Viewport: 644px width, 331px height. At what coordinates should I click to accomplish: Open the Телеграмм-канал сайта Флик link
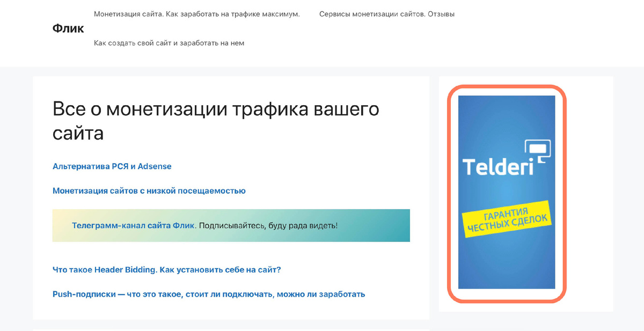[134, 225]
